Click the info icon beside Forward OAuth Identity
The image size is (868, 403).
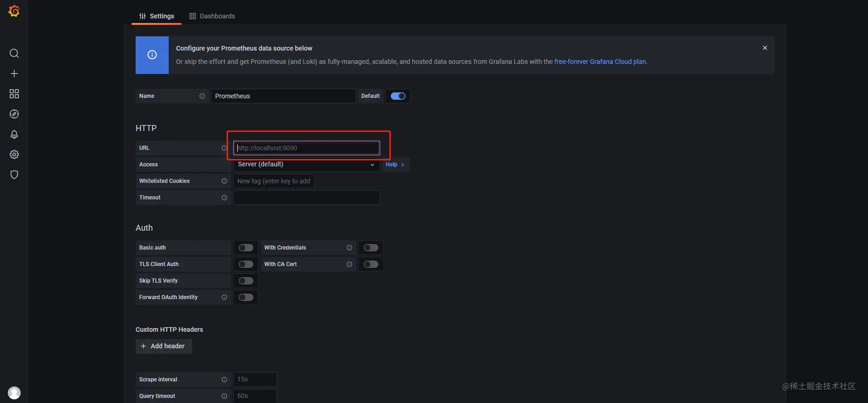pyautogui.click(x=224, y=297)
